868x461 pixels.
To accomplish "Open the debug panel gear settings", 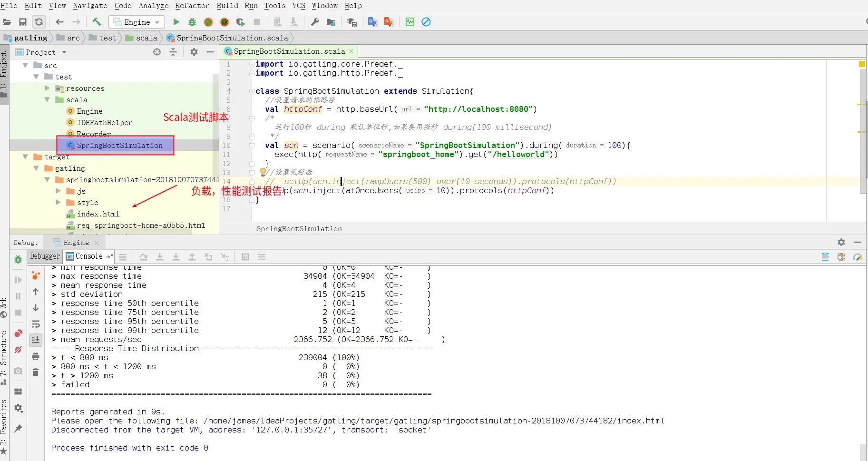I will click(841, 242).
